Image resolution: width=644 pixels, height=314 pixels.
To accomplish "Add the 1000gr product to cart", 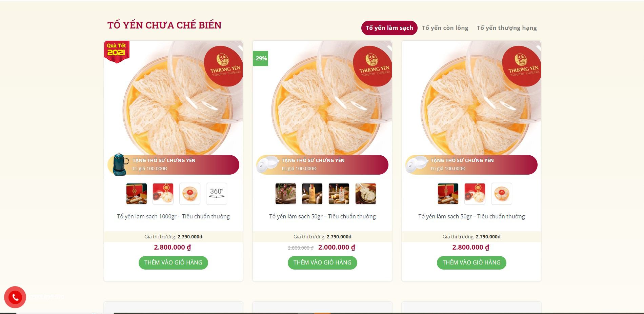I will [173, 263].
